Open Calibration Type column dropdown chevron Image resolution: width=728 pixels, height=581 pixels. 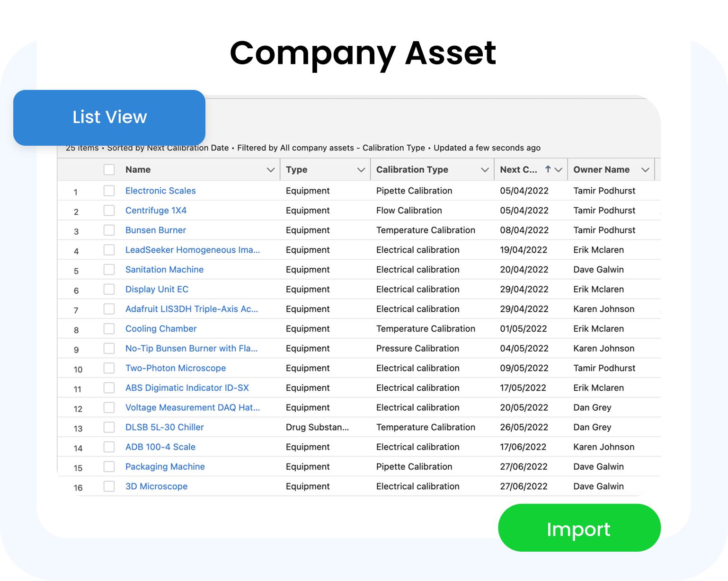click(x=485, y=170)
